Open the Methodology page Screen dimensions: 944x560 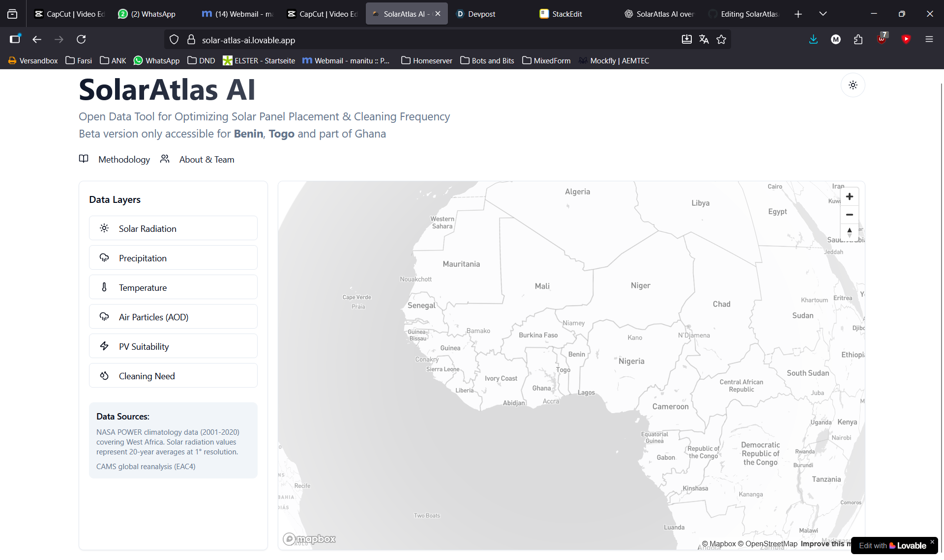[124, 160]
